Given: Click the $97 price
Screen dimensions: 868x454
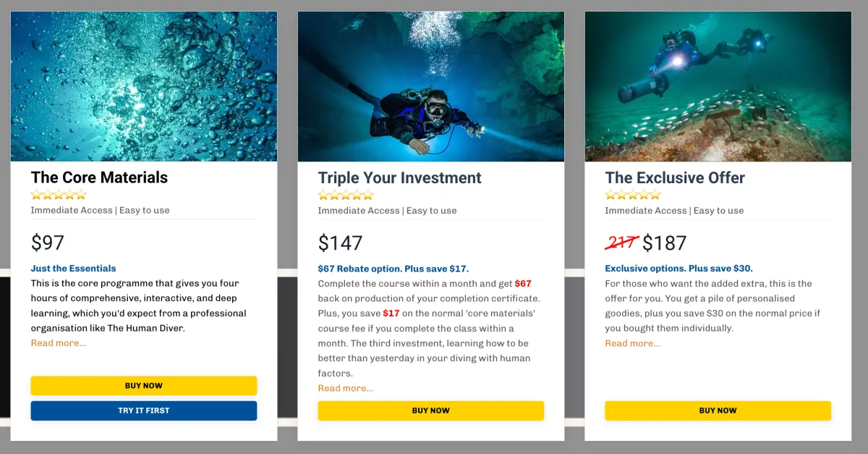Looking at the screenshot, I should tap(48, 243).
